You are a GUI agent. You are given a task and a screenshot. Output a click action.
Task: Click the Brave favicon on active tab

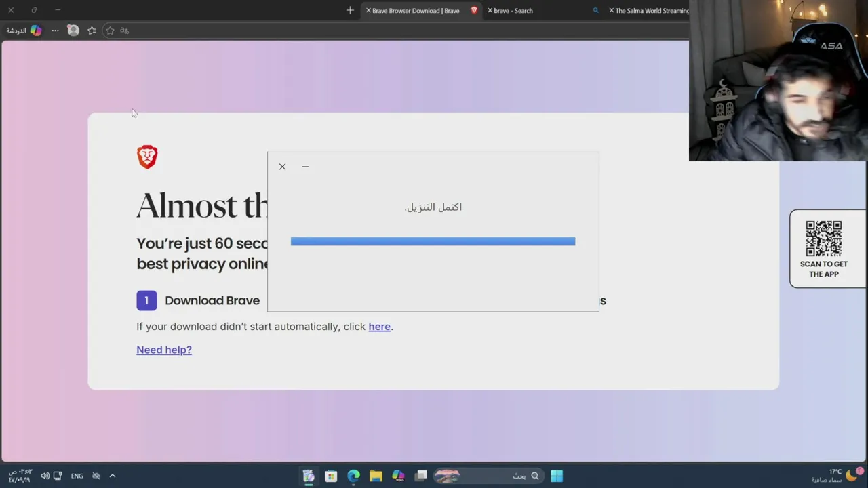coord(474,10)
